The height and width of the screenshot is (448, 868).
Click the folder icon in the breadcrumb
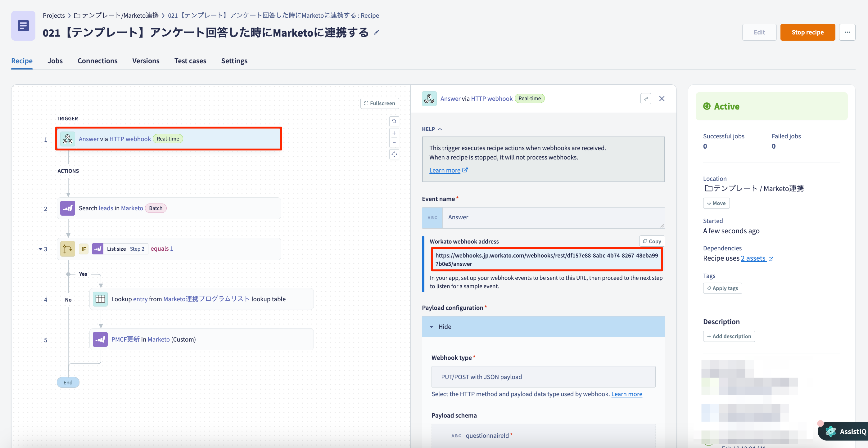click(x=77, y=16)
